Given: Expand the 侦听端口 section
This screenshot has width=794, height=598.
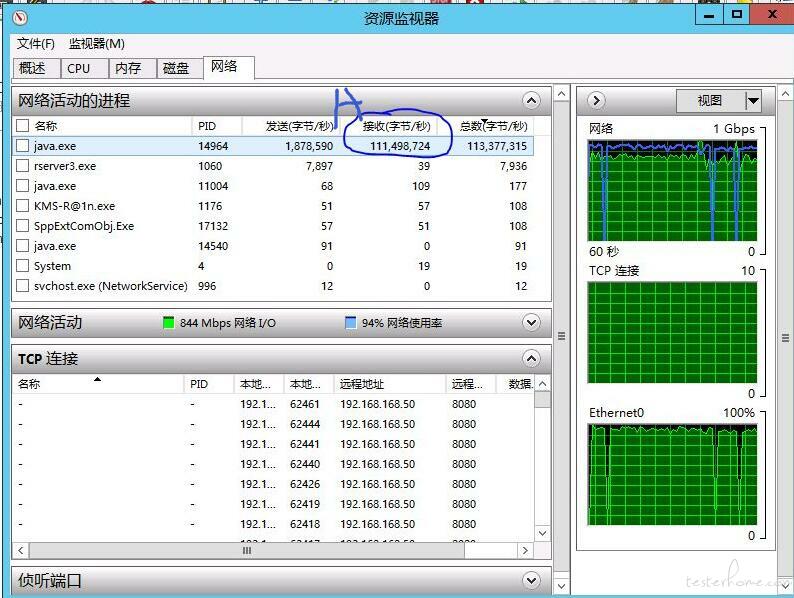Looking at the screenshot, I should (531, 580).
